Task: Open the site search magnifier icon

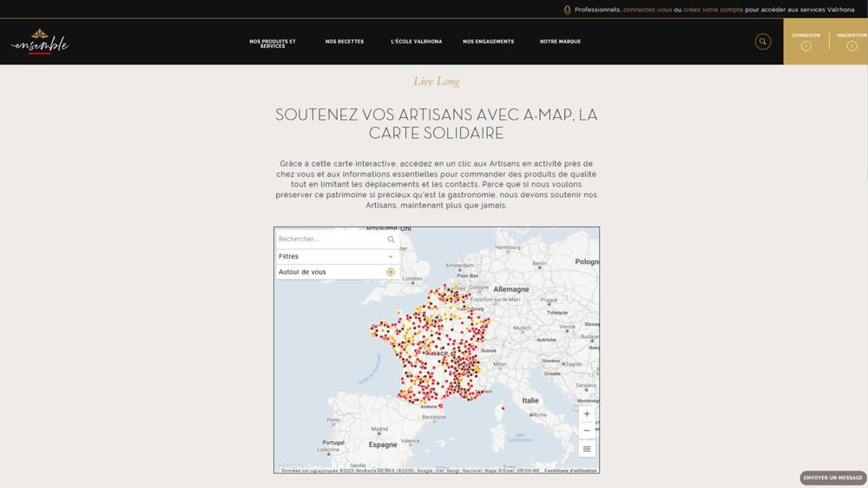Action: (762, 42)
